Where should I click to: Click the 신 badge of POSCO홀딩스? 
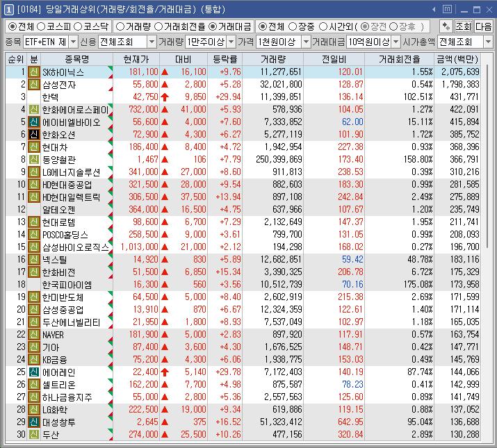[x=34, y=235]
